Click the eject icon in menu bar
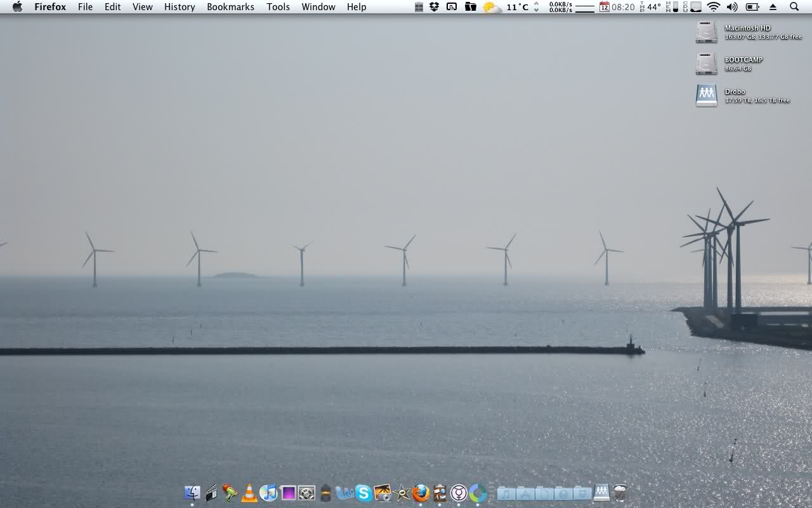The height and width of the screenshot is (508, 812). tap(773, 7)
